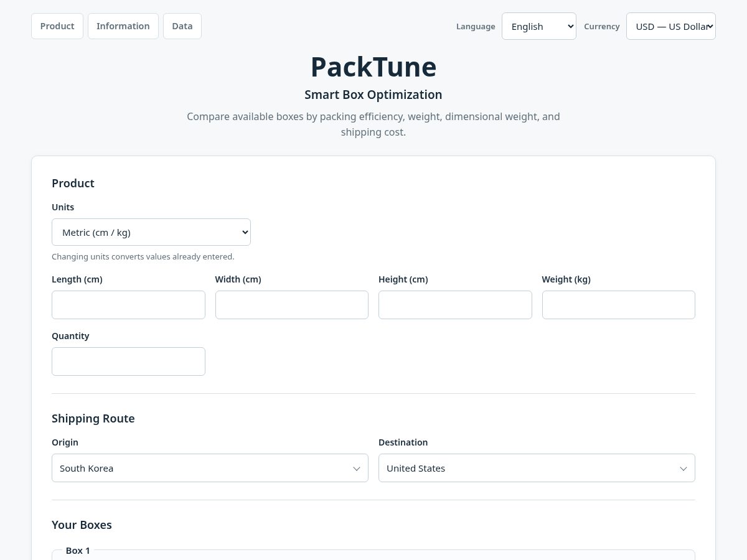Click the Height (cm) input field
The width and height of the screenshot is (747, 560).
(x=455, y=305)
